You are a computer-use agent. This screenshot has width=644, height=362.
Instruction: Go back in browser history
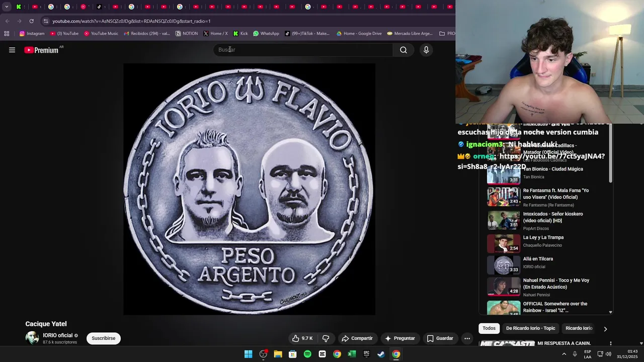7,21
